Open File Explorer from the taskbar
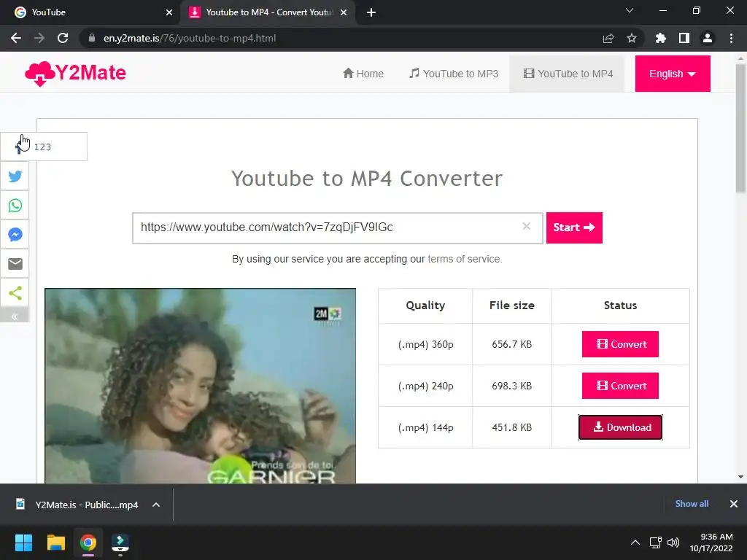747x560 pixels. pyautogui.click(x=55, y=542)
